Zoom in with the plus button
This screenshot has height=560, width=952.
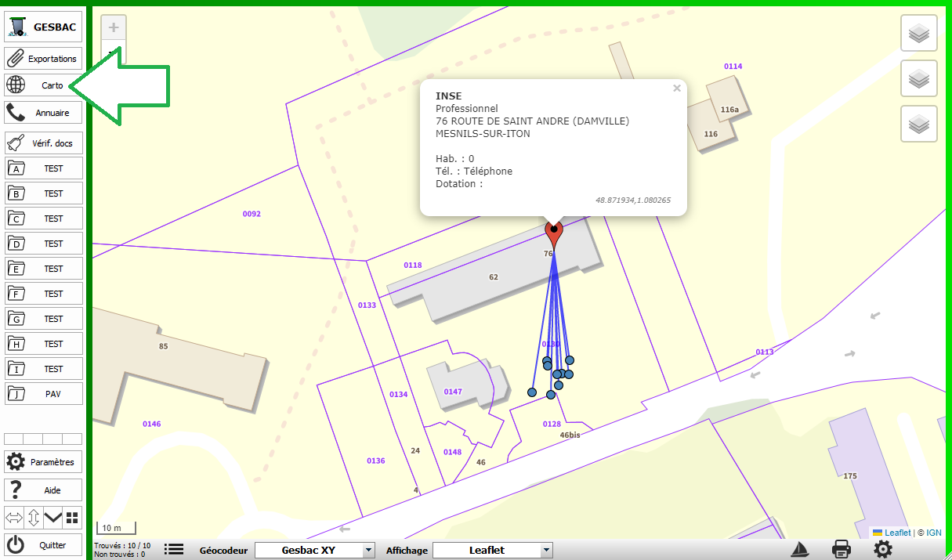[x=114, y=28]
